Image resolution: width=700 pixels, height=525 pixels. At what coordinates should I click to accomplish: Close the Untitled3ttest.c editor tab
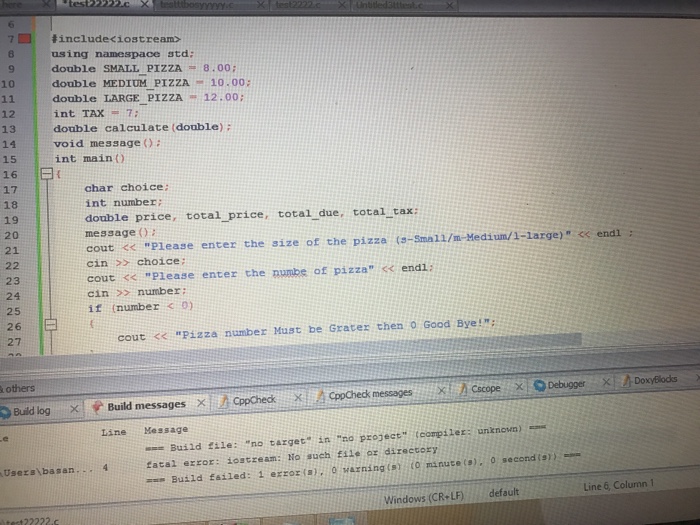click(450, 6)
